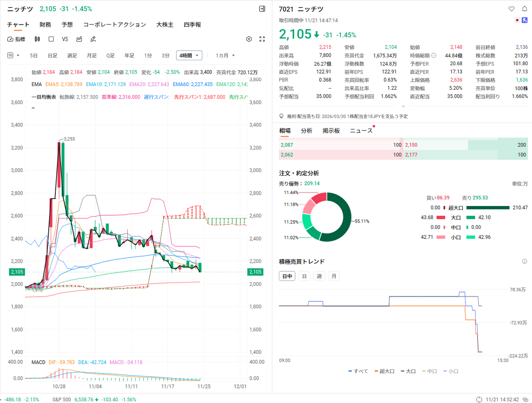Open the 1カ月 range dropdown
This screenshot has width=532, height=403.
225,56
